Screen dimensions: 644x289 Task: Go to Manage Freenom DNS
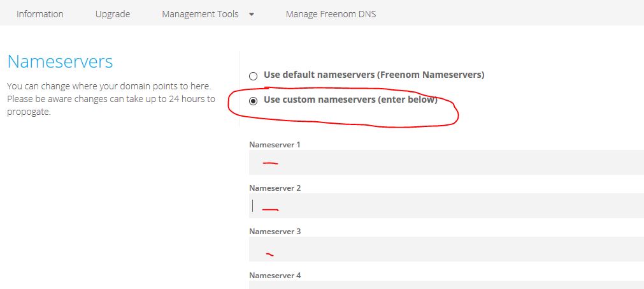331,14
